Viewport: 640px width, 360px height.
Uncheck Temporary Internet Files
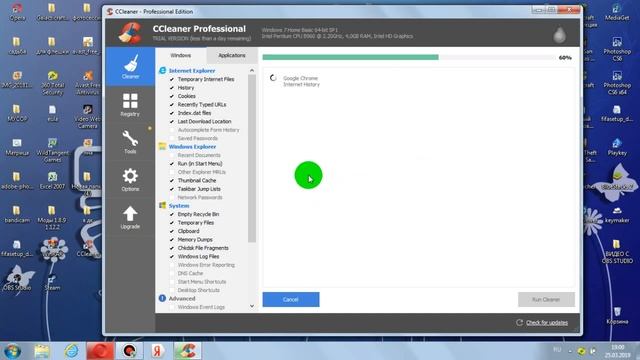coord(172,79)
